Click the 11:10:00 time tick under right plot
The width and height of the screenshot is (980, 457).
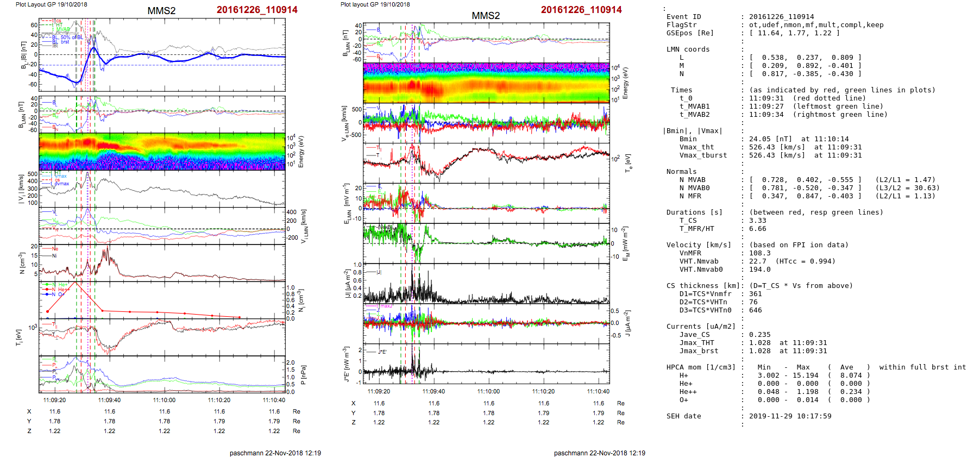point(488,391)
